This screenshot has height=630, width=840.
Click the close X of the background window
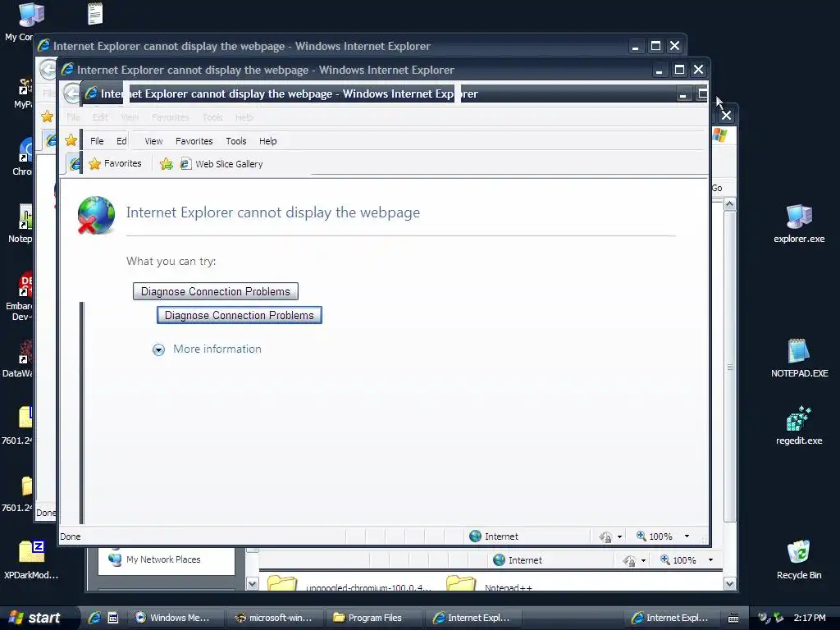(726, 115)
